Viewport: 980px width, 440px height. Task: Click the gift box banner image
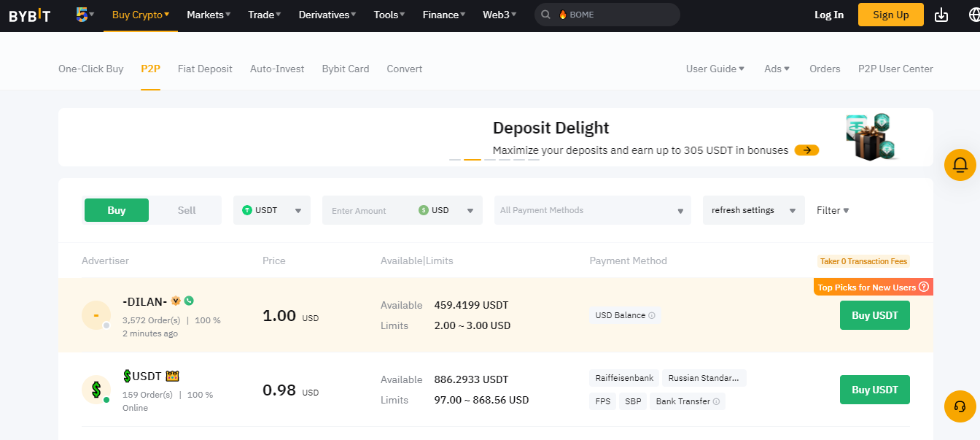(874, 137)
